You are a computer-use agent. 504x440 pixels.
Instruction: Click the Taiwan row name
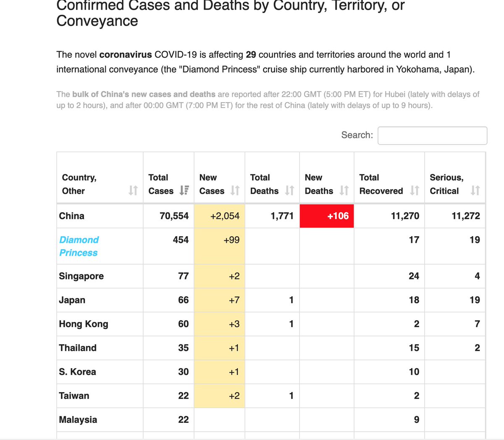point(74,396)
